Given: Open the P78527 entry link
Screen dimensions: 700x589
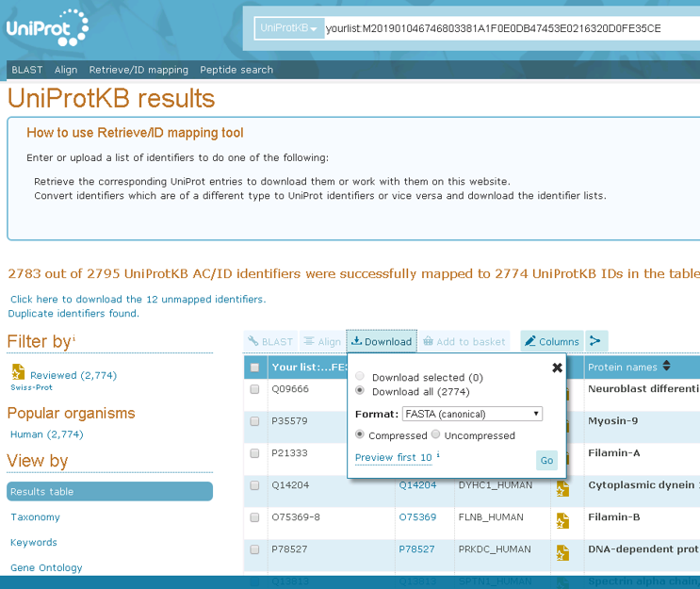Looking at the screenshot, I should (x=416, y=549).
